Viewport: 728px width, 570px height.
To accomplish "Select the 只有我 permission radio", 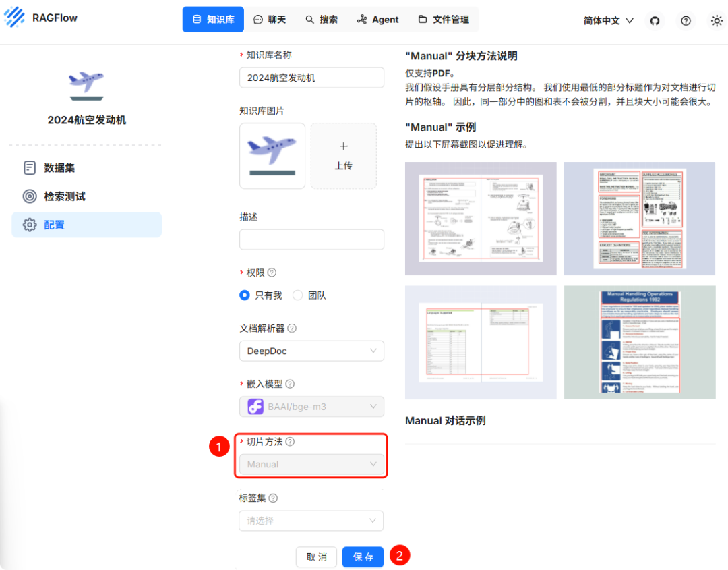I will 245,295.
